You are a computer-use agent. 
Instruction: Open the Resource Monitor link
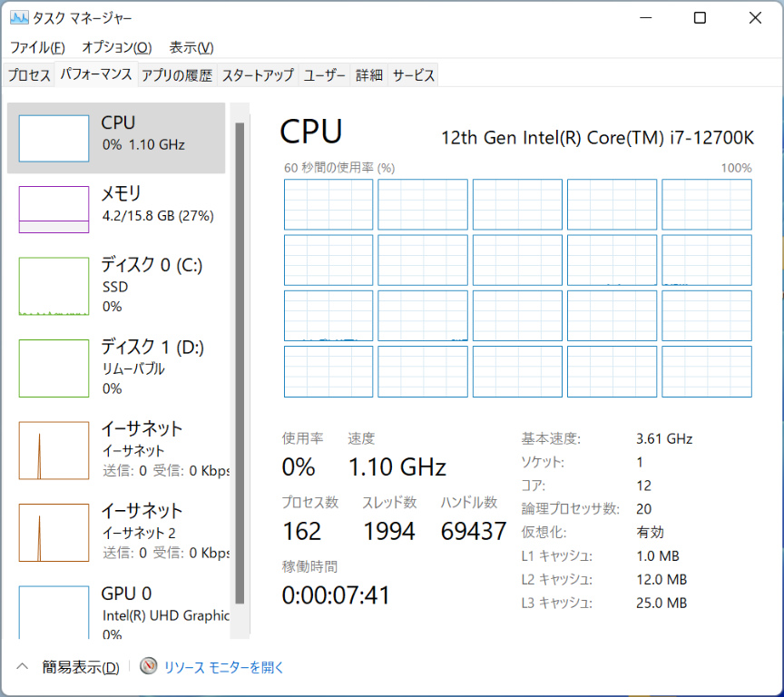(223, 667)
